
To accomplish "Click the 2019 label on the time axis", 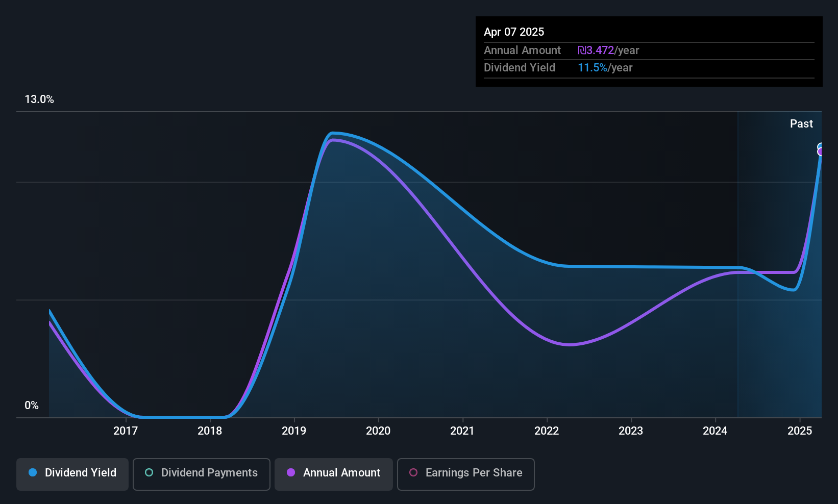I will tap(294, 431).
